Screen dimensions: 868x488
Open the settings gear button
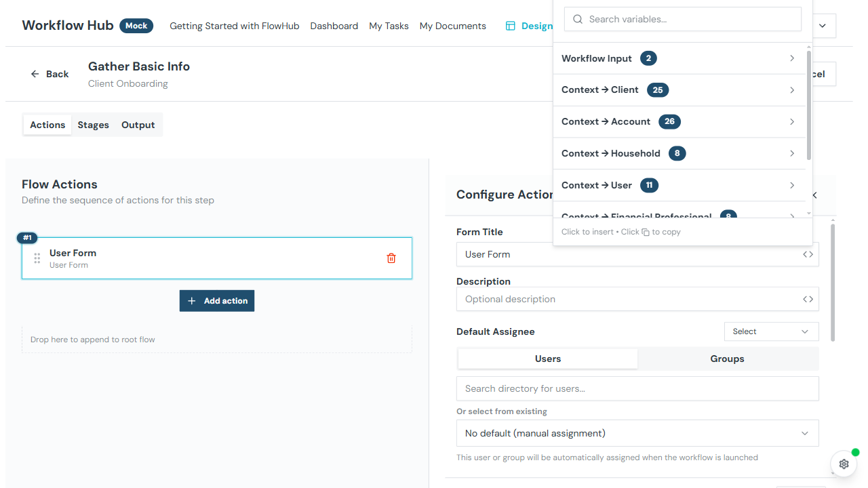tap(844, 464)
